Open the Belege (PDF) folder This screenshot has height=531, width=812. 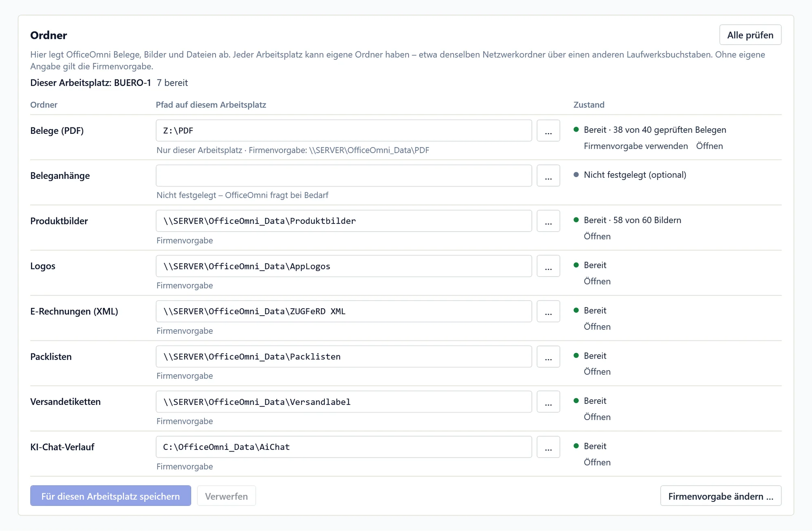point(709,146)
